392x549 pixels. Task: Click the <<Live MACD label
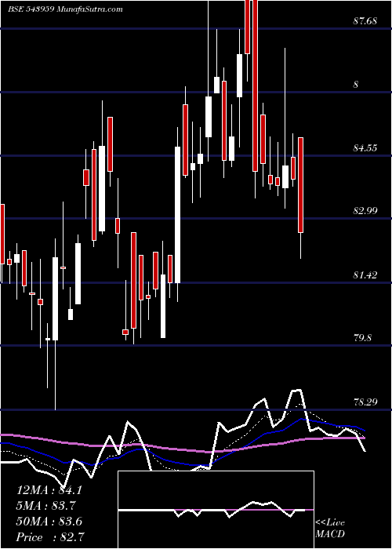click(x=330, y=528)
